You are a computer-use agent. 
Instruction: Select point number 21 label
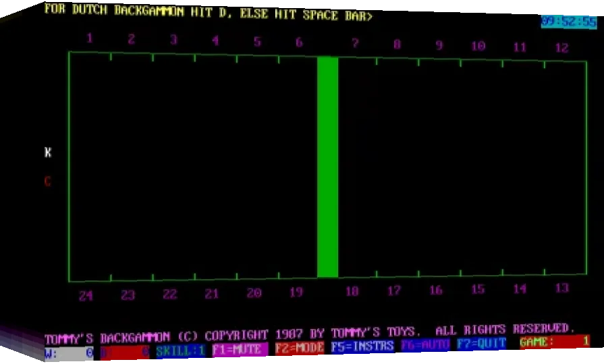tap(212, 294)
